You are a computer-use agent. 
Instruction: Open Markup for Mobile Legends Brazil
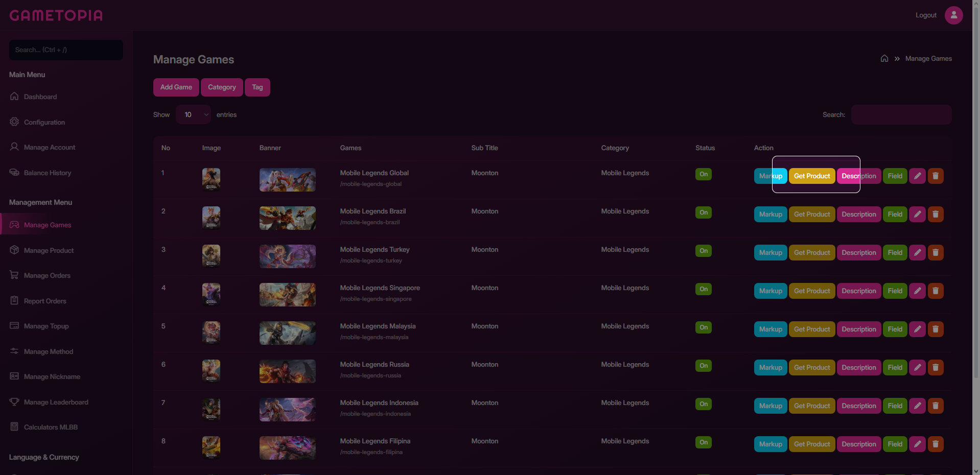point(771,214)
